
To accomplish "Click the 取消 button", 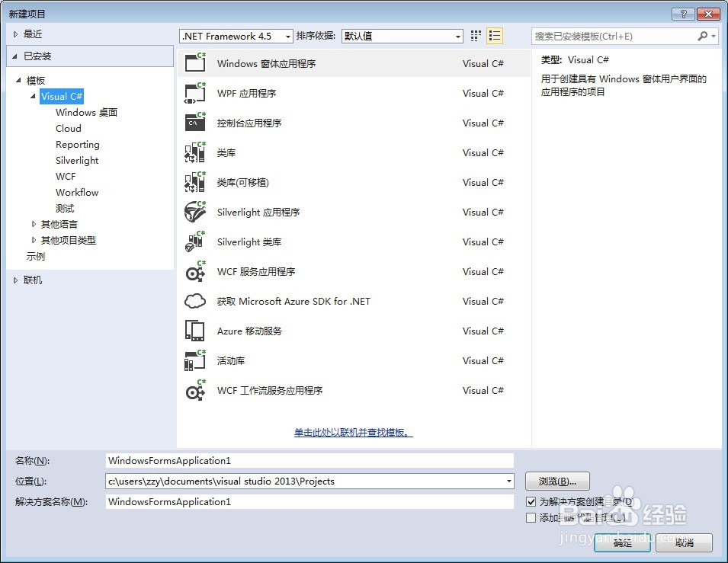I will tap(684, 542).
